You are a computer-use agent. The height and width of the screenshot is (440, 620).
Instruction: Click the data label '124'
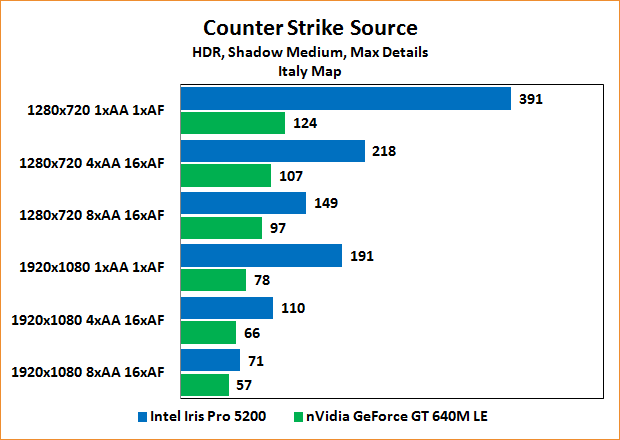305,123
